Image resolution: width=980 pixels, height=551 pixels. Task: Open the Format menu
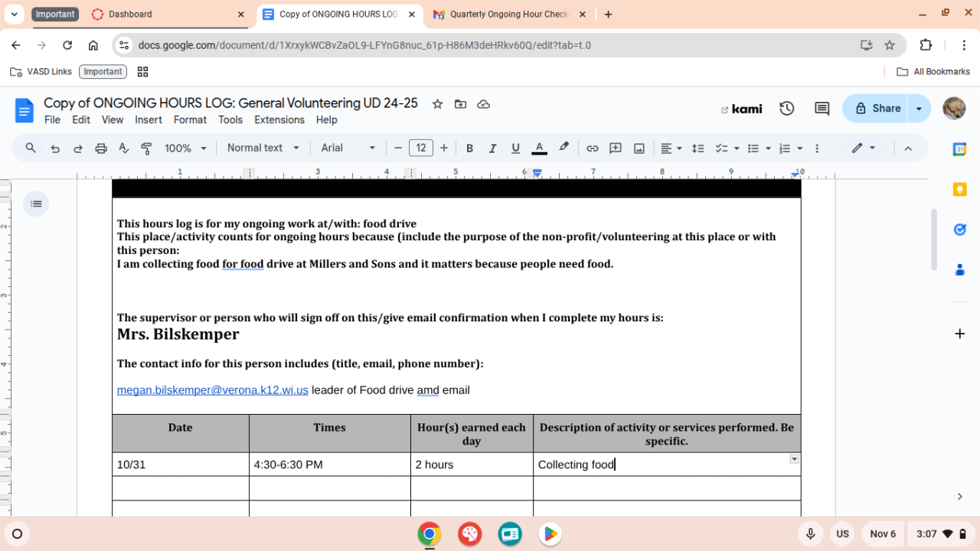(190, 120)
